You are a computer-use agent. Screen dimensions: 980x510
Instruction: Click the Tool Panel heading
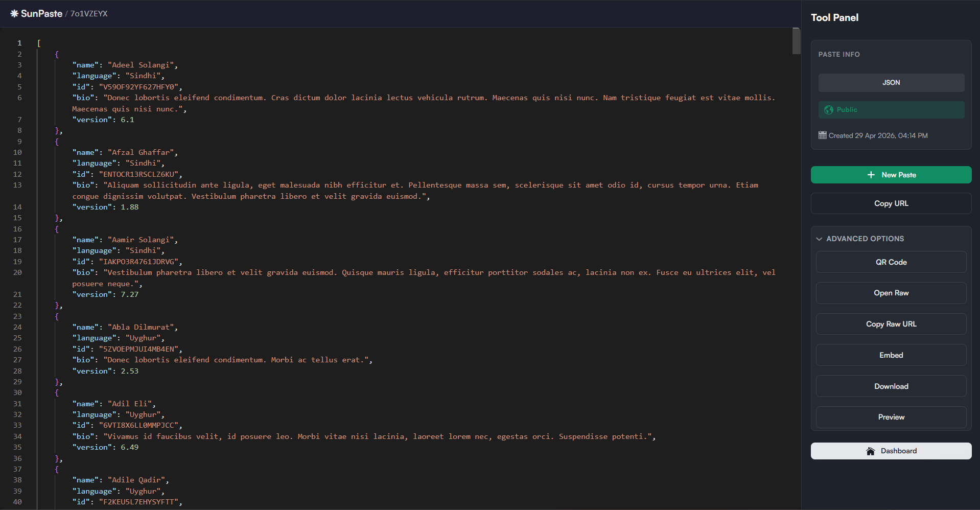pos(834,17)
